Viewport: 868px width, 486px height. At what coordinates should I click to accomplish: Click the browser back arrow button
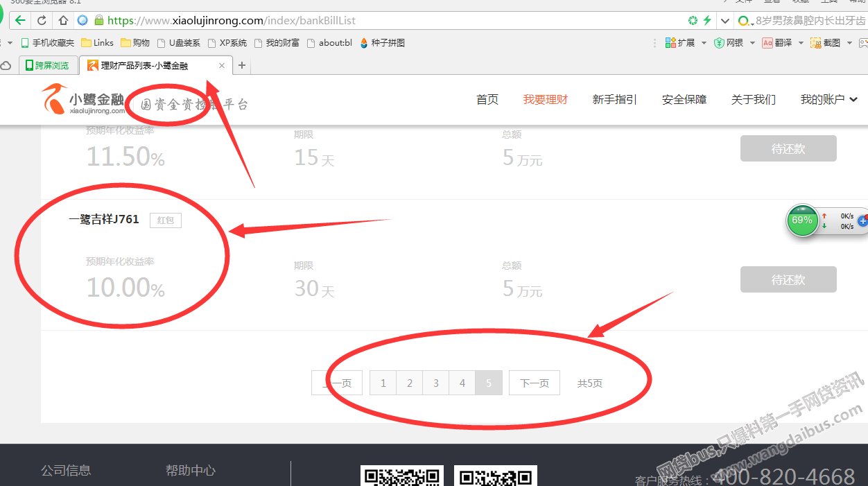[21, 20]
